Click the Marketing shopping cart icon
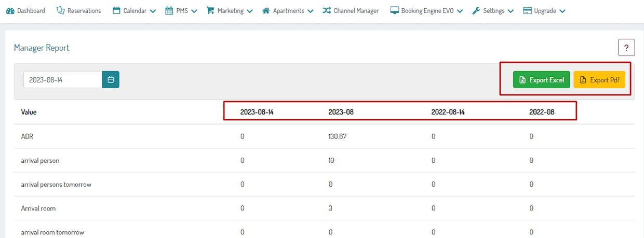The width and height of the screenshot is (644, 238). (210, 10)
